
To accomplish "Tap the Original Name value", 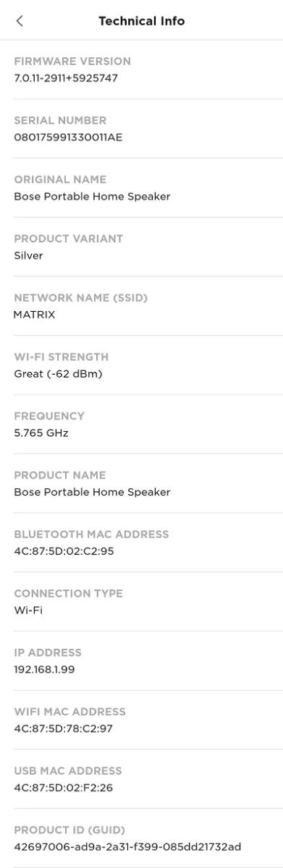I will click(x=92, y=197).
